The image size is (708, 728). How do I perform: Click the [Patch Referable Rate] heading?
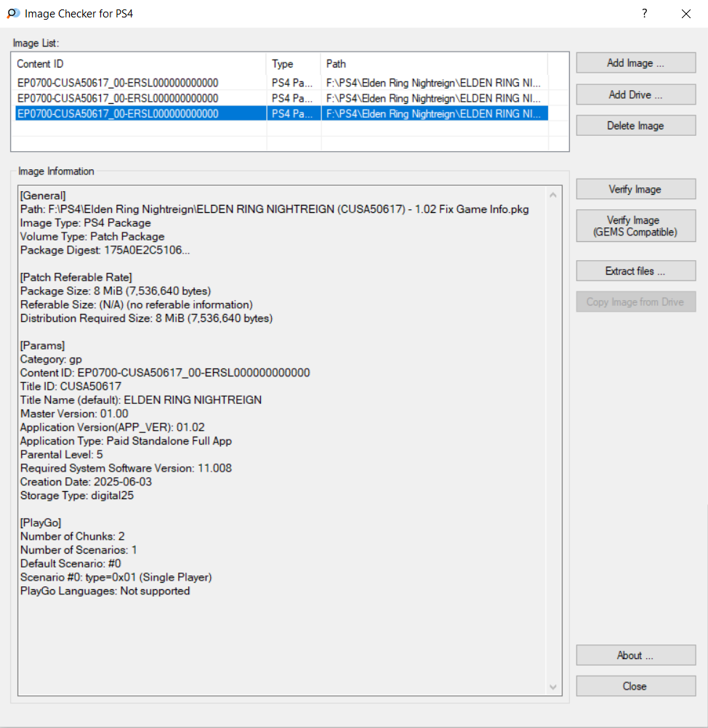(x=76, y=278)
